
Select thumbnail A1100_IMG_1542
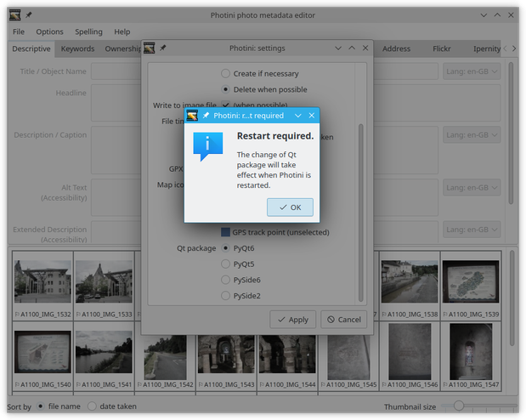tap(165, 360)
